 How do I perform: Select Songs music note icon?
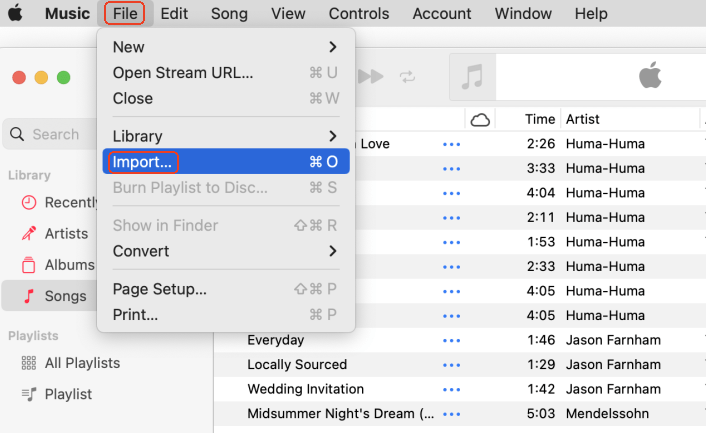(29, 296)
